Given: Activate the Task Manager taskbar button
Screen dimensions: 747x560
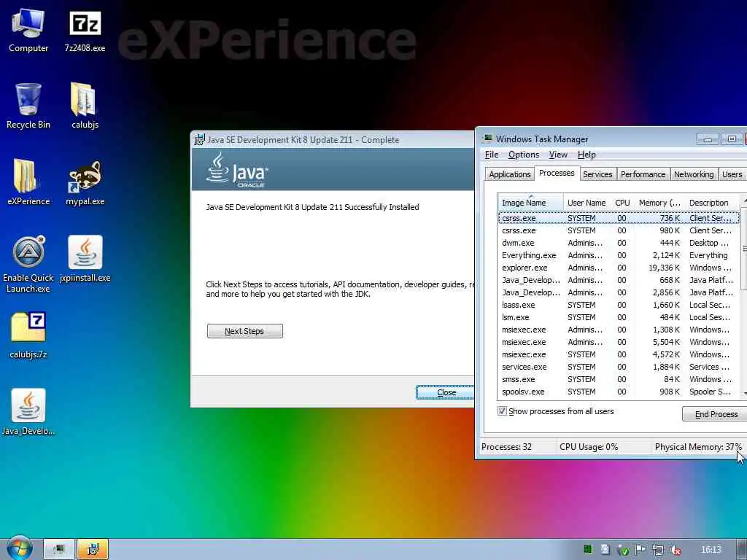Looking at the screenshot, I should click(x=59, y=550).
